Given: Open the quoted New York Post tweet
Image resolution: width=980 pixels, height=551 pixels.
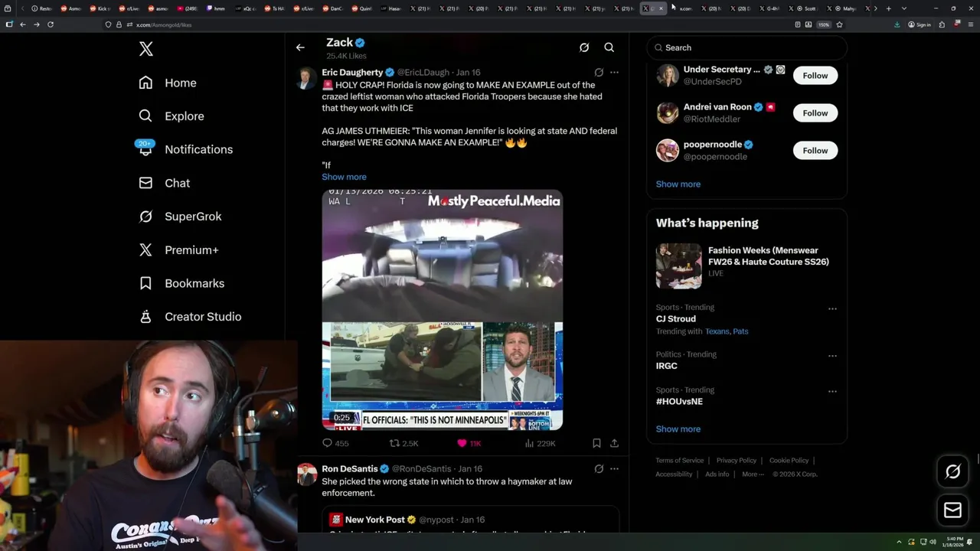Looking at the screenshot, I should 470,520.
